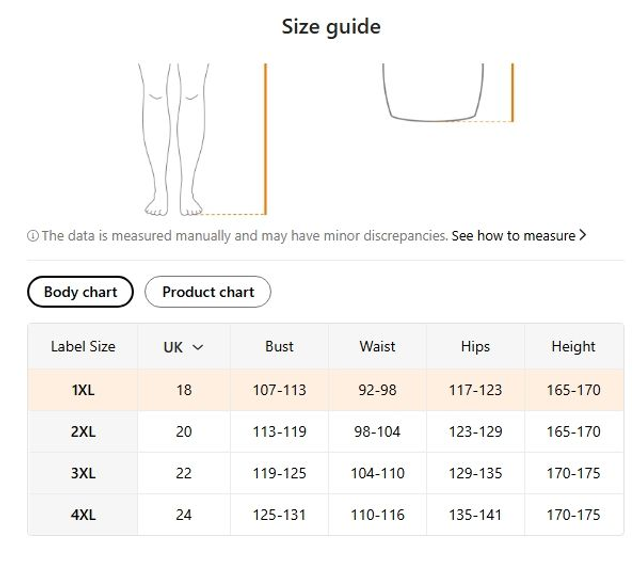Switch to the Body chart tab
Image resolution: width=640 pixels, height=565 pixels.
[x=80, y=292]
